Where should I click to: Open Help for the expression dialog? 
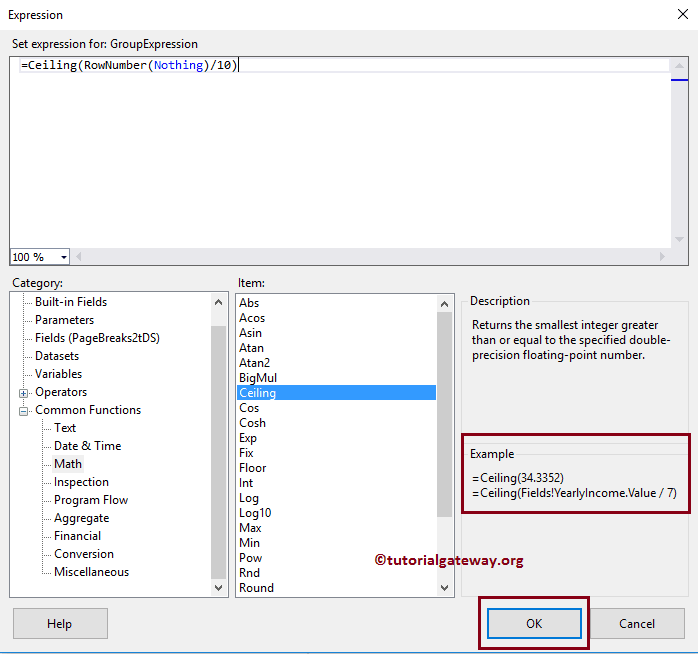pyautogui.click(x=60, y=623)
